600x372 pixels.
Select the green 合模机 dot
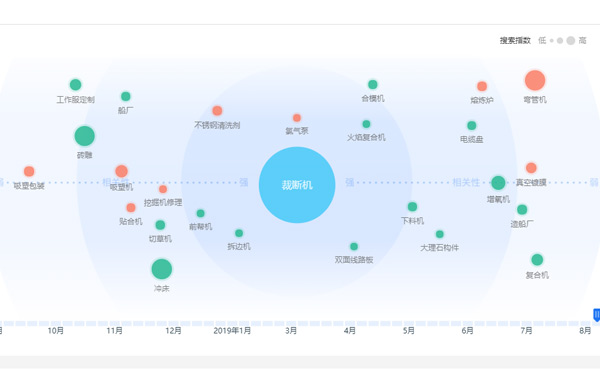click(x=373, y=84)
